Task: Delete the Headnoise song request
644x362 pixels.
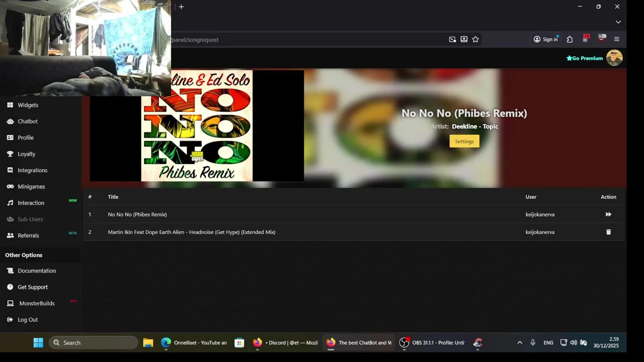Action: click(x=608, y=232)
